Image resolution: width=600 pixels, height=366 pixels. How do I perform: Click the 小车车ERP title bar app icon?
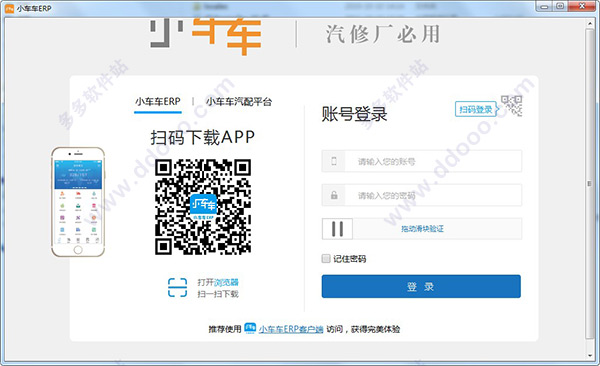pyautogui.click(x=9, y=8)
